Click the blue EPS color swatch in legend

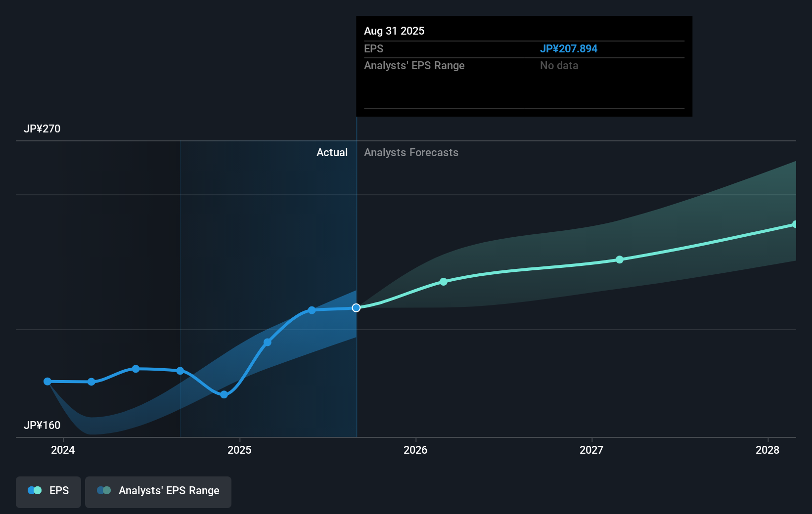coord(31,490)
